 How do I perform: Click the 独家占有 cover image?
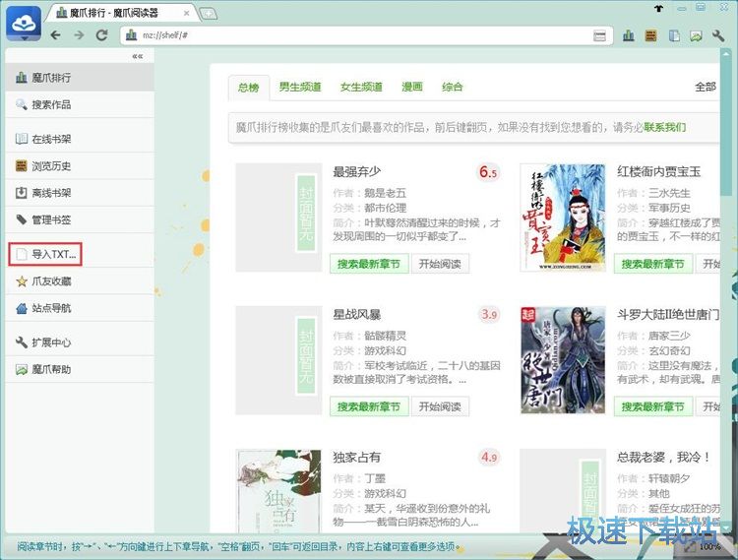(x=279, y=491)
